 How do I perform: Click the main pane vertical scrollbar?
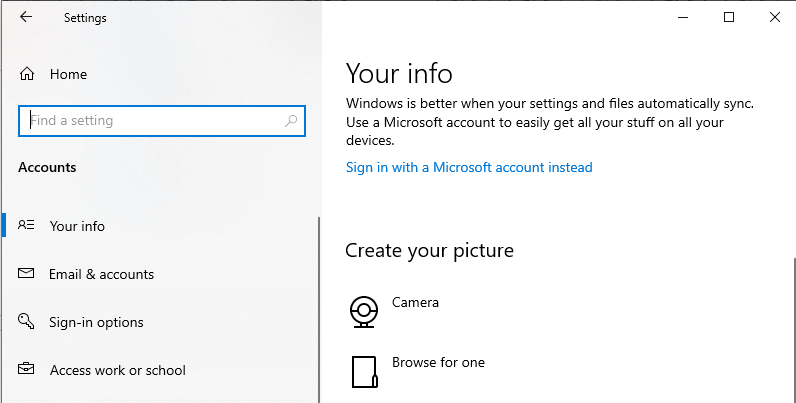pyautogui.click(x=793, y=330)
